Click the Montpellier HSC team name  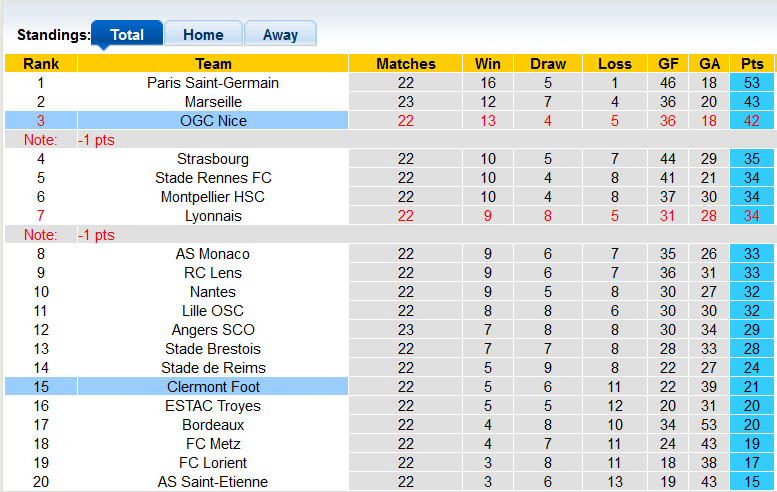point(213,197)
